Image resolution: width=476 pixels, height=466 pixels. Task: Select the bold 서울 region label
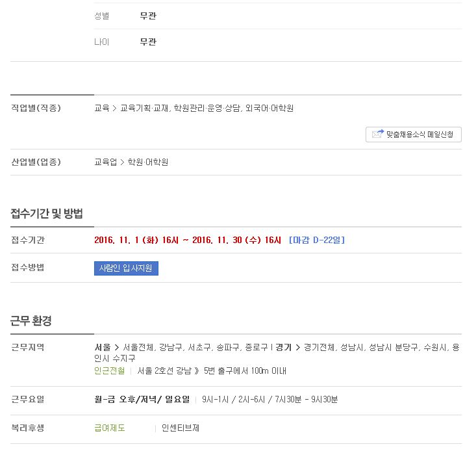[103, 347]
